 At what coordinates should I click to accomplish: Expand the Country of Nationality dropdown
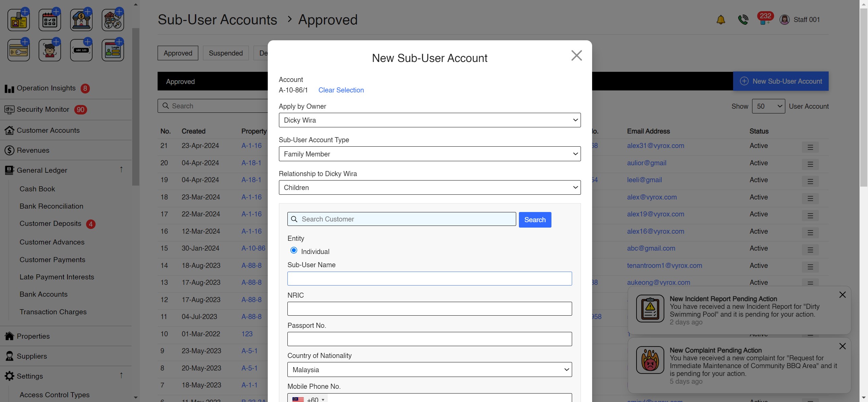click(429, 370)
